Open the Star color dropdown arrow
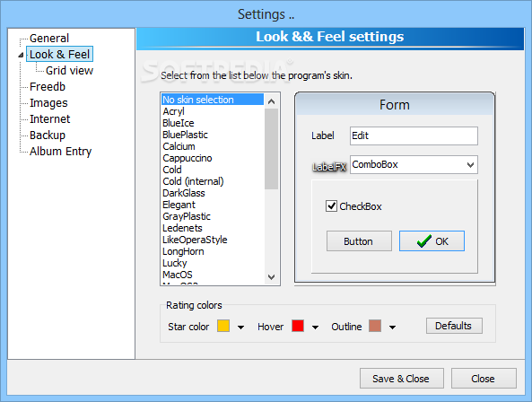The width and height of the screenshot is (532, 402). 241,328
